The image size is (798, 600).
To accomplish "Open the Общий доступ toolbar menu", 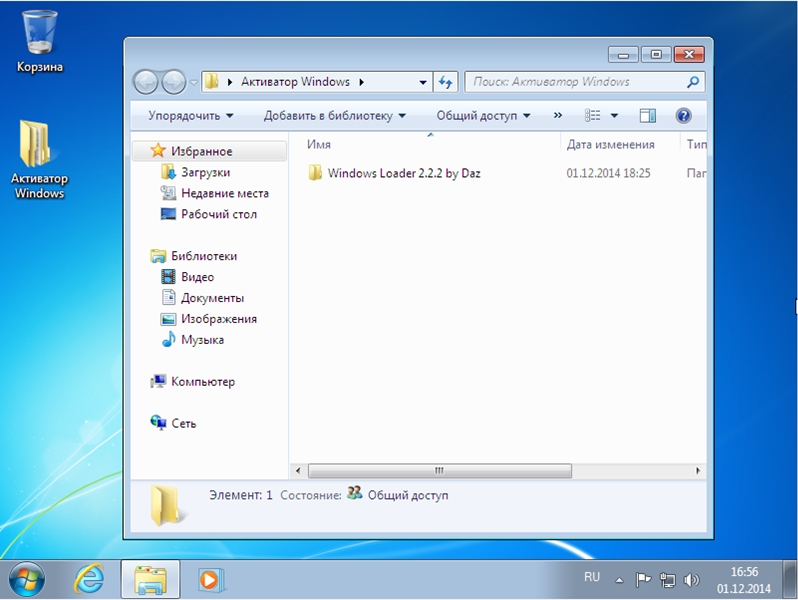I will 483,116.
